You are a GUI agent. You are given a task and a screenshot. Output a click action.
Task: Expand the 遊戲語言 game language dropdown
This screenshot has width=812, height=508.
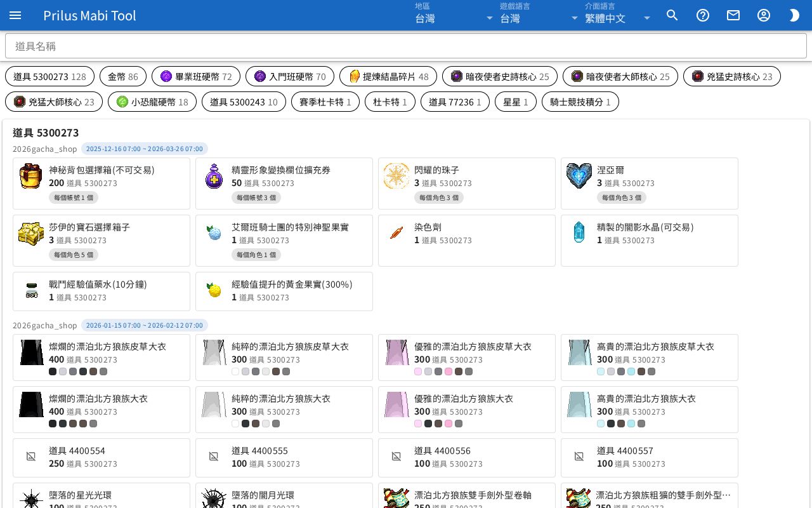coord(539,15)
